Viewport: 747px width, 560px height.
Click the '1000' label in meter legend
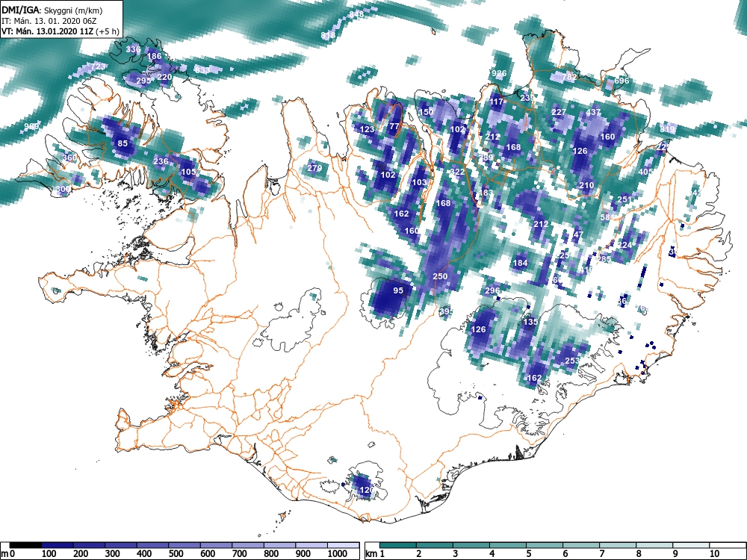pyautogui.click(x=338, y=553)
